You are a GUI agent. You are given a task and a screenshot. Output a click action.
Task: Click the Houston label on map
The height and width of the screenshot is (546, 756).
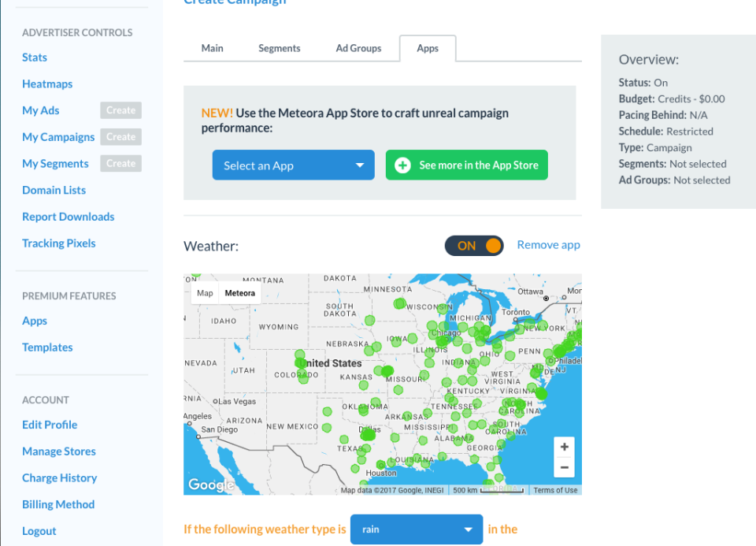click(x=381, y=474)
